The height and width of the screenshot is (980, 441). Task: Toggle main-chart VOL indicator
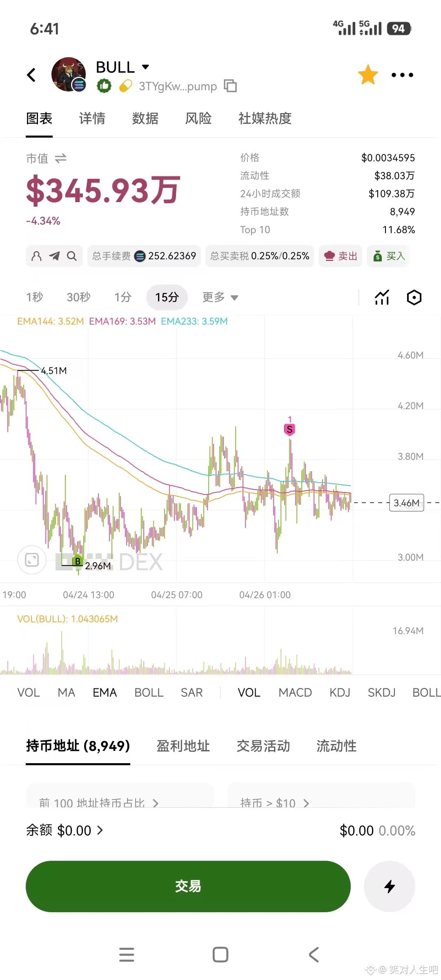coord(29,693)
